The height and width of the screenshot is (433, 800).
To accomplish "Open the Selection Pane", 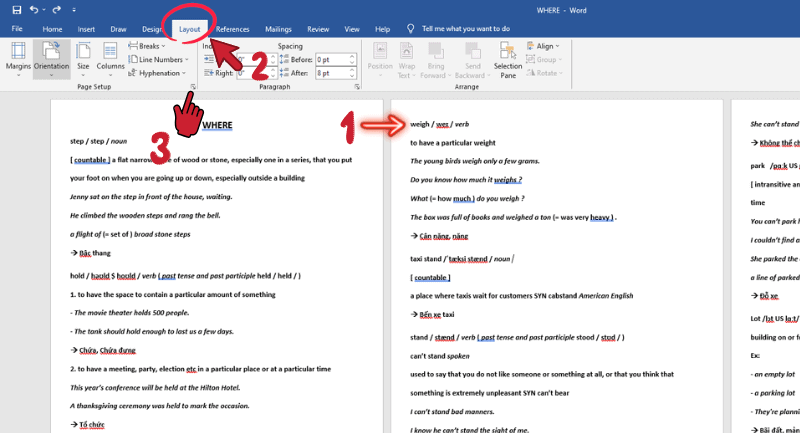I will [x=508, y=60].
